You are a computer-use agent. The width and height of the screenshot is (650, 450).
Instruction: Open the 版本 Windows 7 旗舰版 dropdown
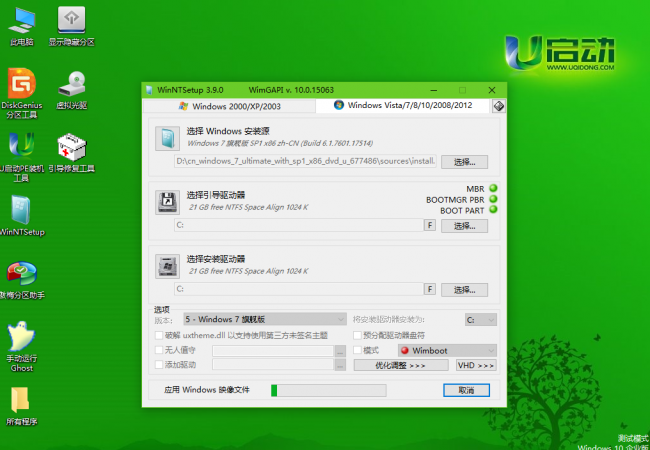(265, 319)
